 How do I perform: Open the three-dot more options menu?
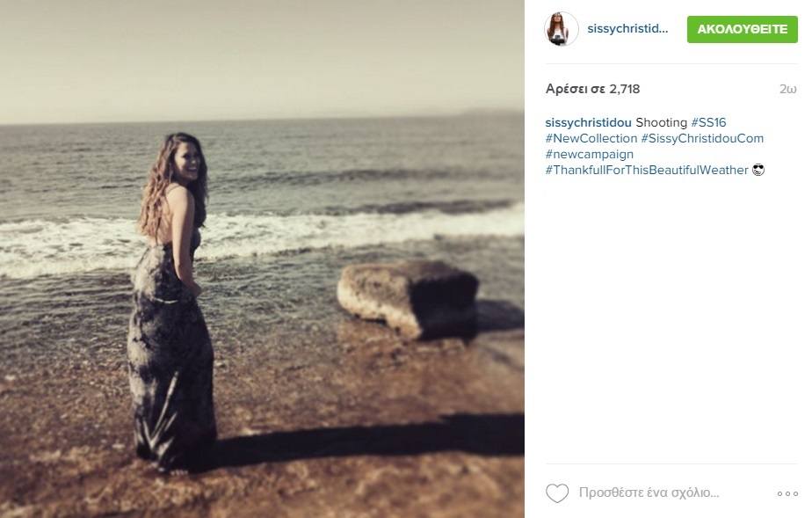coord(787,493)
